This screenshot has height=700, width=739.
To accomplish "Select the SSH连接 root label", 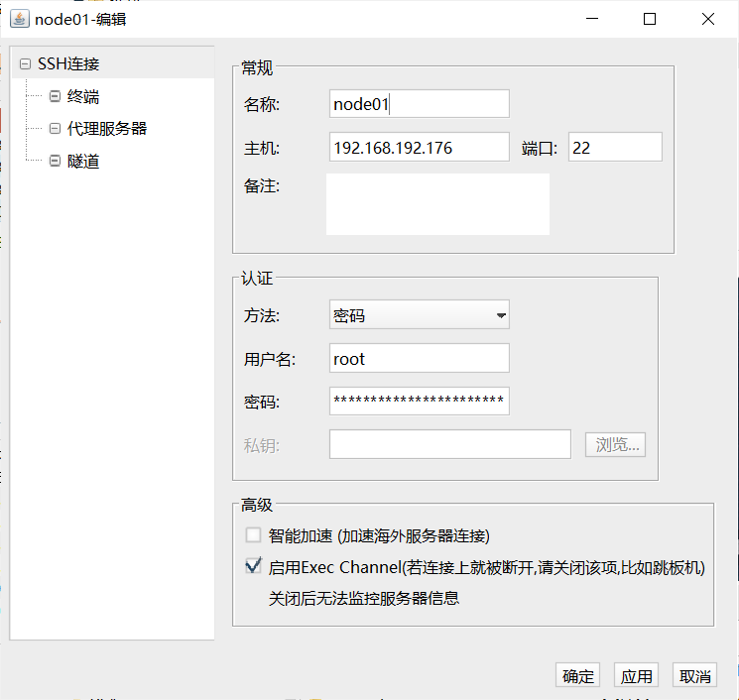I will pos(68,63).
